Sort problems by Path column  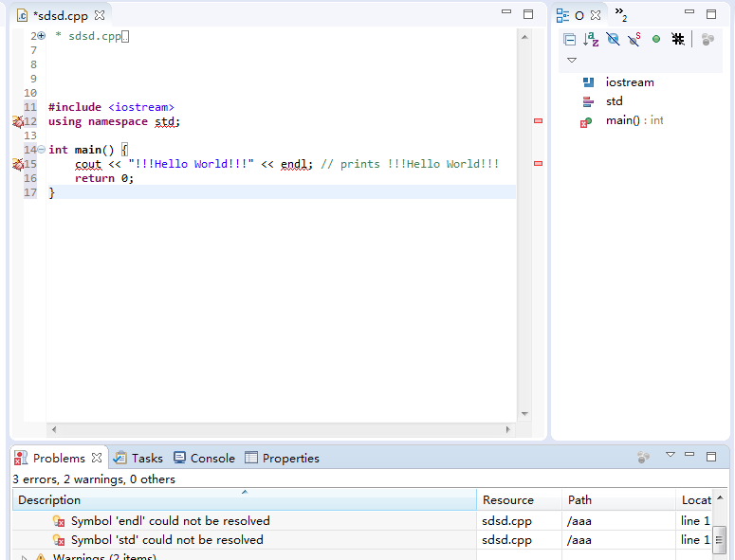click(x=618, y=499)
